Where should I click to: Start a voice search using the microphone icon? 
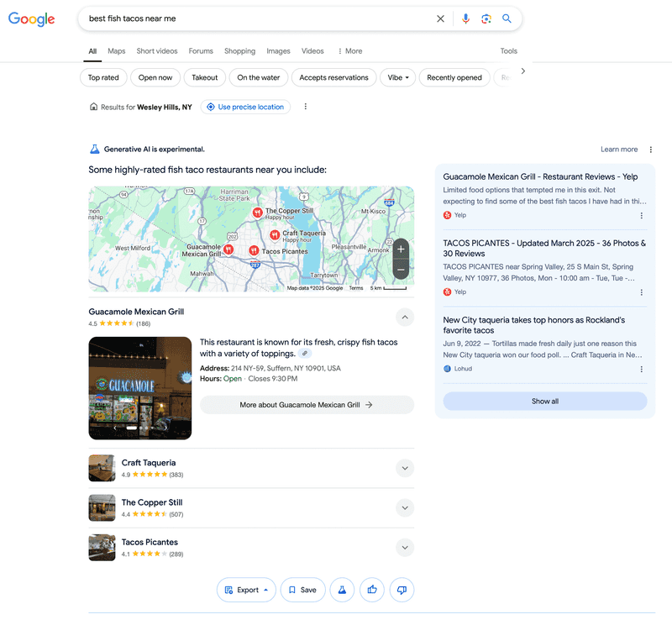coord(465,18)
